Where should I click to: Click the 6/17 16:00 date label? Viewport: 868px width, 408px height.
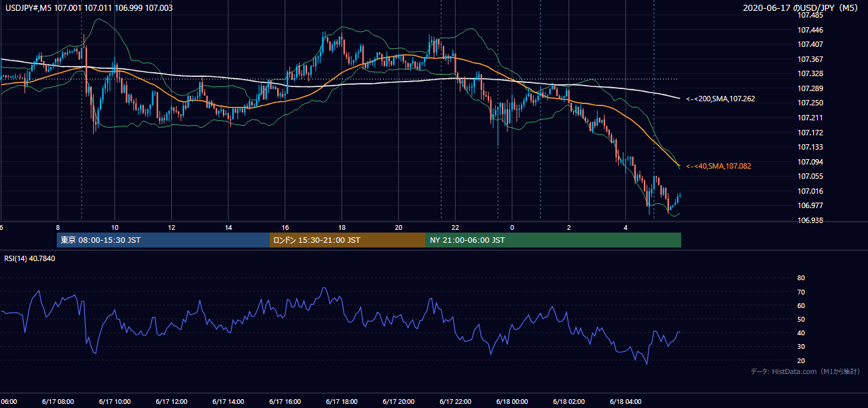click(x=285, y=402)
